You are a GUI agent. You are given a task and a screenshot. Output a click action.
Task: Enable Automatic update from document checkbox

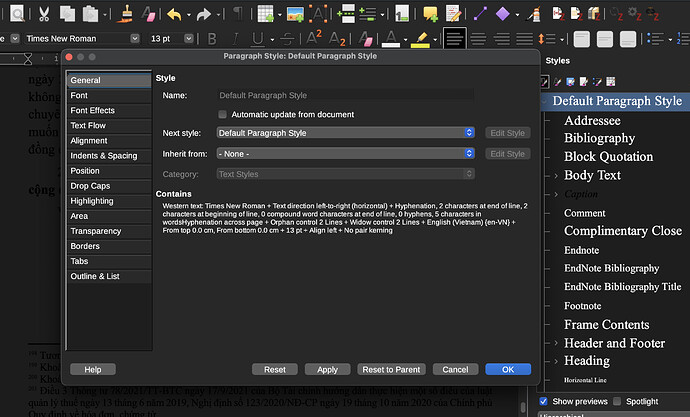pyautogui.click(x=223, y=114)
